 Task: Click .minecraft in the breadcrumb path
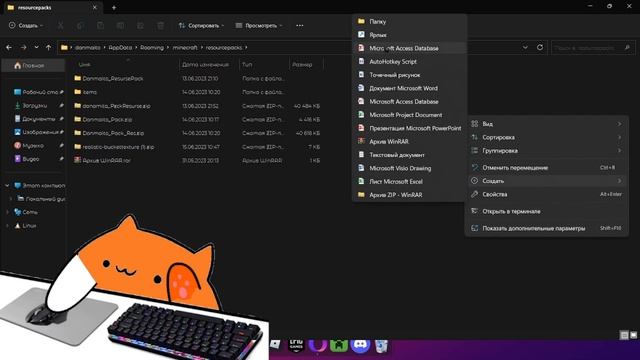pos(185,47)
